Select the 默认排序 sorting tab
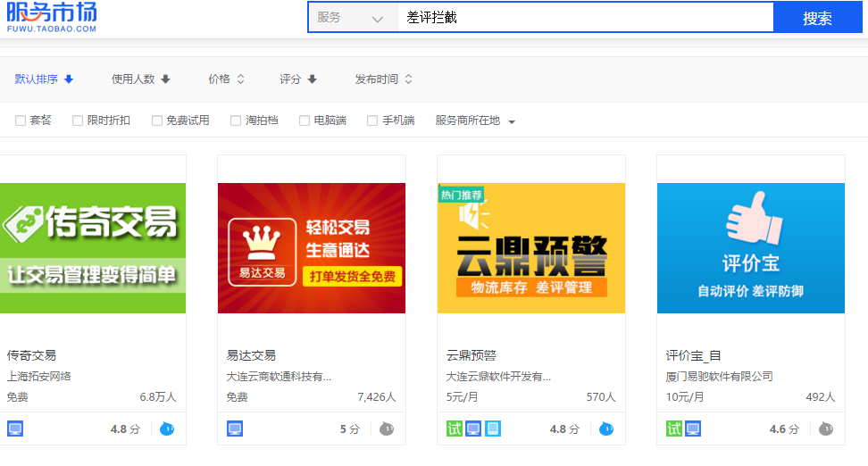The width and height of the screenshot is (868, 466). (44, 79)
